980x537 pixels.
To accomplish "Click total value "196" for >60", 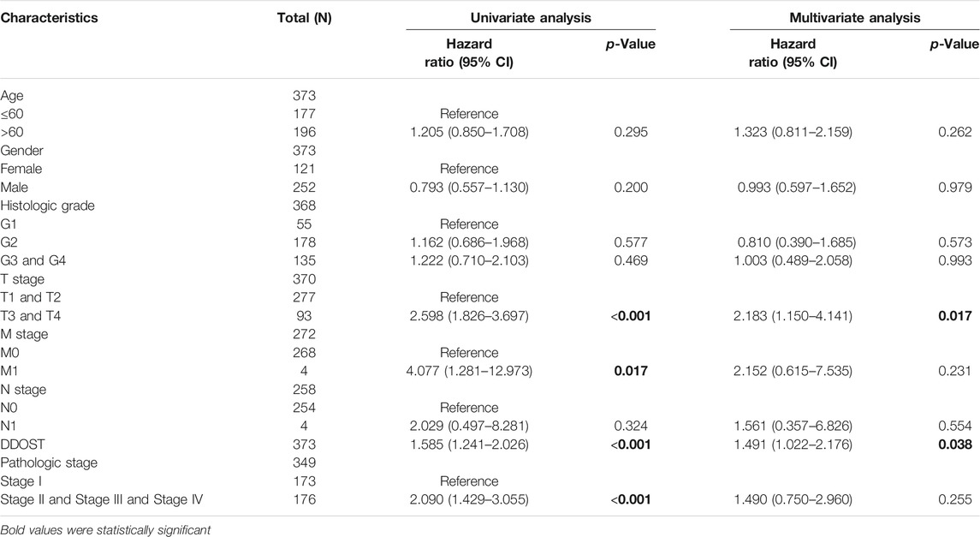I will (x=305, y=133).
